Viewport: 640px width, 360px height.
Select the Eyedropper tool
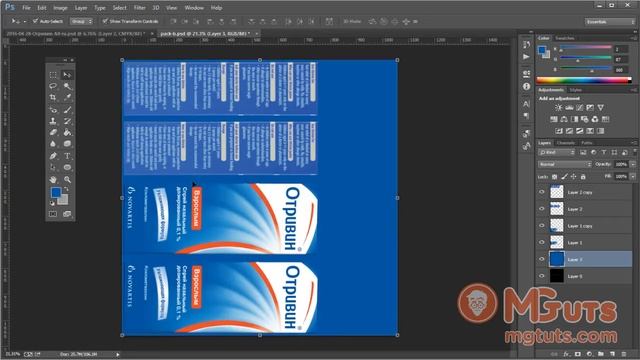(67, 98)
